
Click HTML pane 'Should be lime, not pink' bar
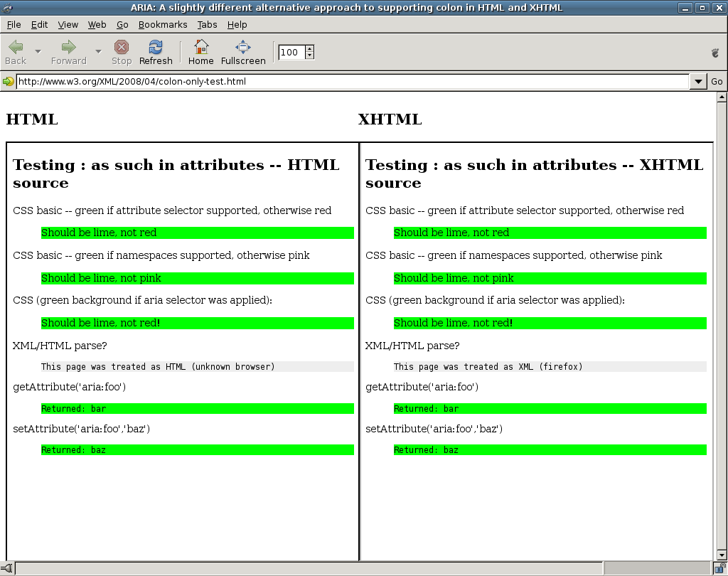tap(198, 278)
